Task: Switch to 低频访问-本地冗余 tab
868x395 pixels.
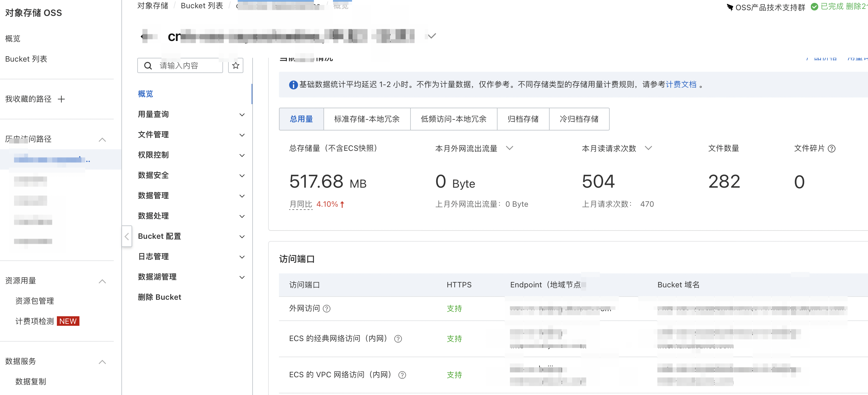Action: pos(454,119)
